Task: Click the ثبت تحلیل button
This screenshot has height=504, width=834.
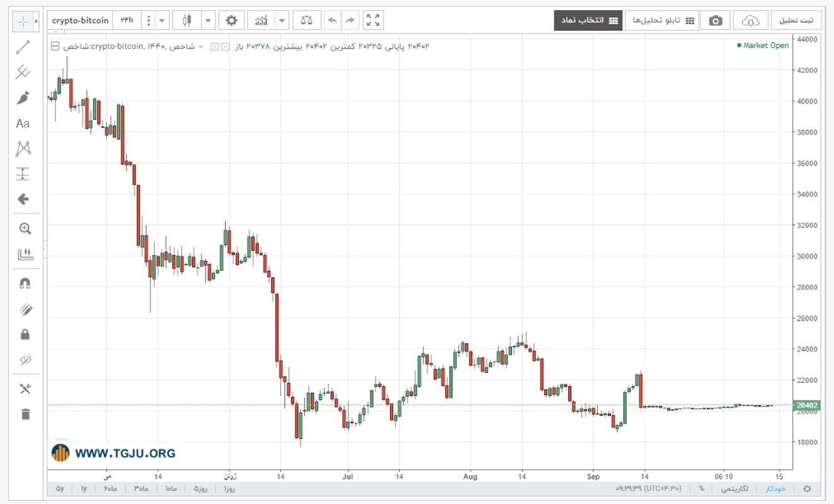Action: 796,21
